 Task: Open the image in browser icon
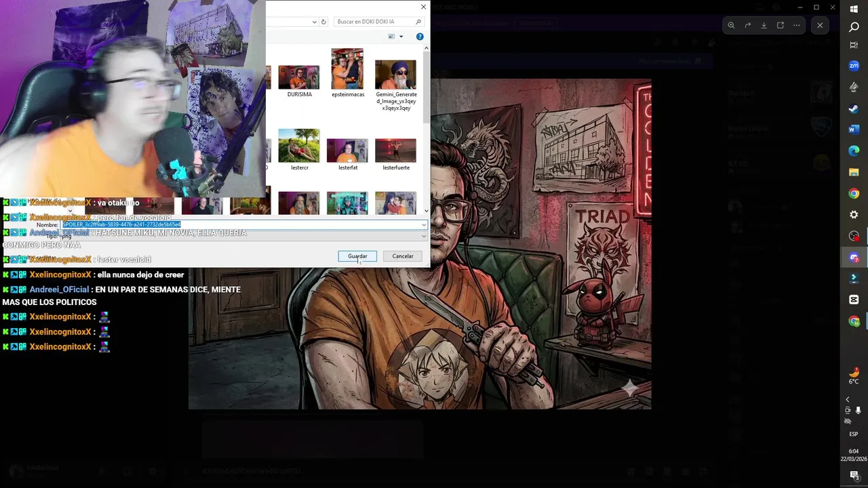click(780, 25)
